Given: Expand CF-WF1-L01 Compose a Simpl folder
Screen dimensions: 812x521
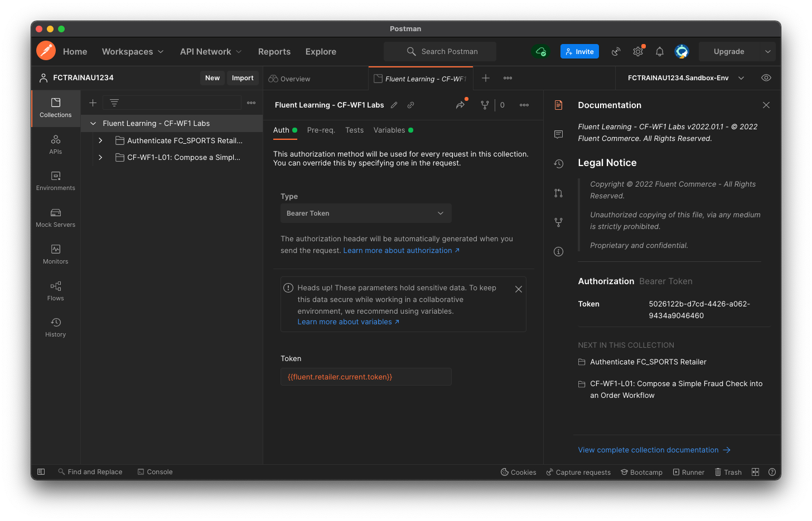Looking at the screenshot, I should (x=100, y=157).
